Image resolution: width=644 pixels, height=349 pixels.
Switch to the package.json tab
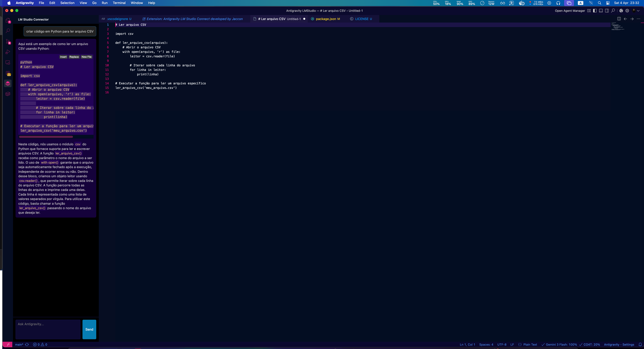[326, 19]
